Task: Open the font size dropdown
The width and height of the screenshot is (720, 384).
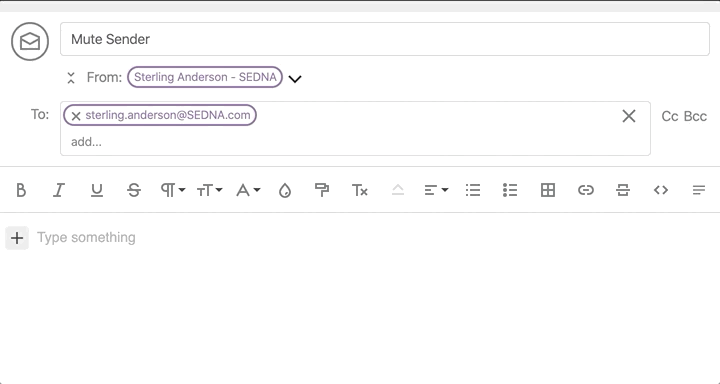Action: pos(209,190)
